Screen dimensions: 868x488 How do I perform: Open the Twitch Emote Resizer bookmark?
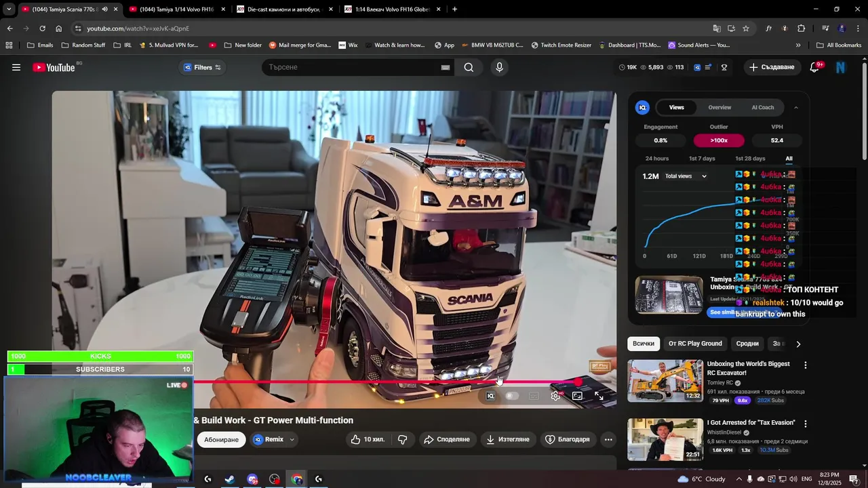[561, 45]
